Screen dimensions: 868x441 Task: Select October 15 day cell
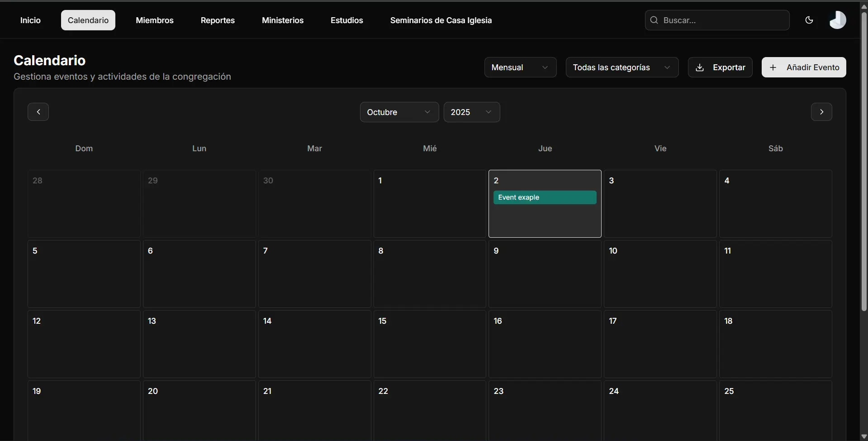pyautogui.click(x=430, y=344)
